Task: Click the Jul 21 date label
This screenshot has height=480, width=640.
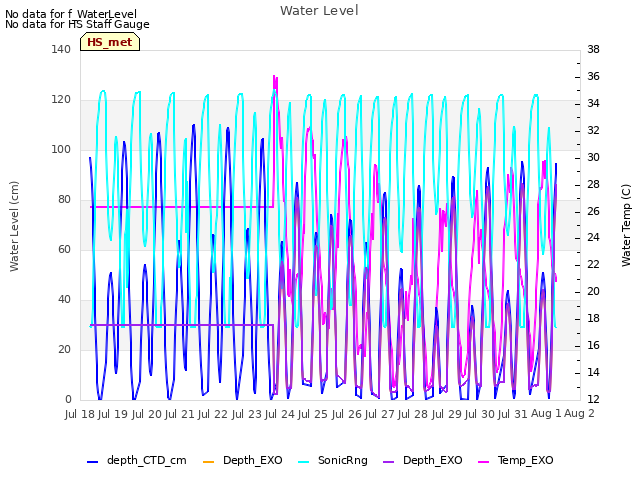Action: [x=180, y=414]
